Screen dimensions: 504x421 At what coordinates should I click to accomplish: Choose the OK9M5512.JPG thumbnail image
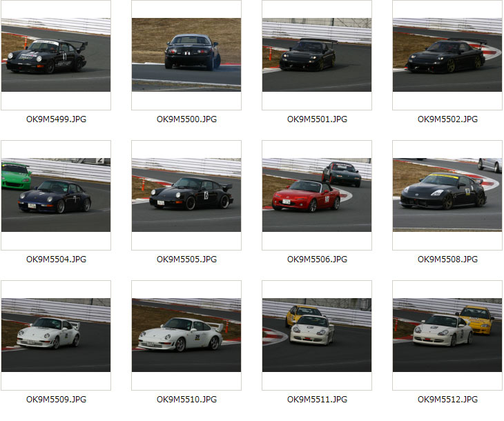(447, 335)
